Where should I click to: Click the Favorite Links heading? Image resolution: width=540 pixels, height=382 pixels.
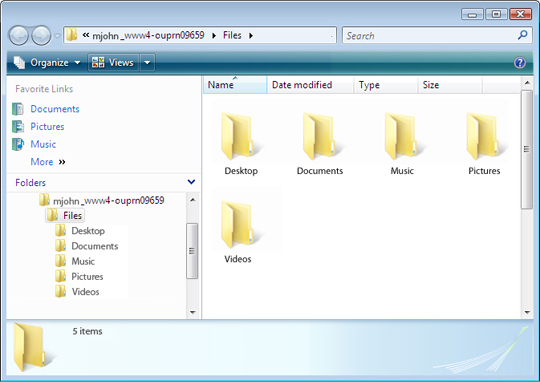pos(44,89)
